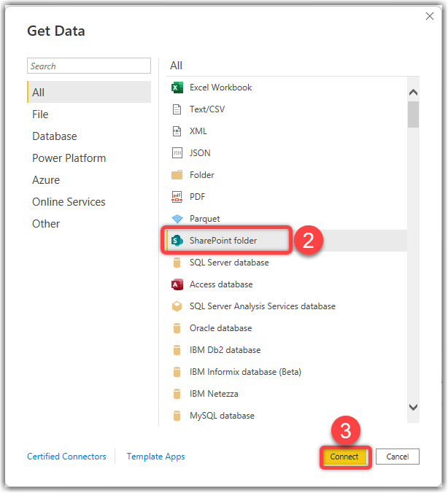Select the Folder text label
This screenshot has height=493, width=448.
(x=202, y=175)
